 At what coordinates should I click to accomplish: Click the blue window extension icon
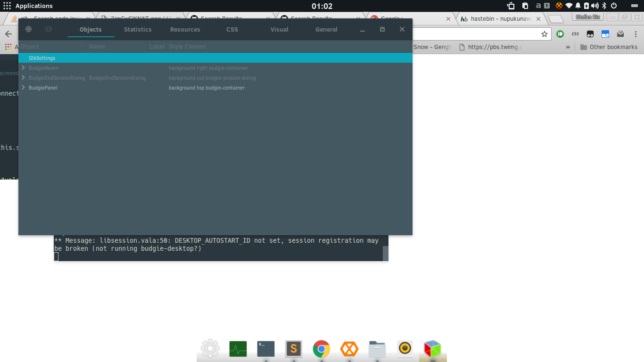tap(605, 34)
